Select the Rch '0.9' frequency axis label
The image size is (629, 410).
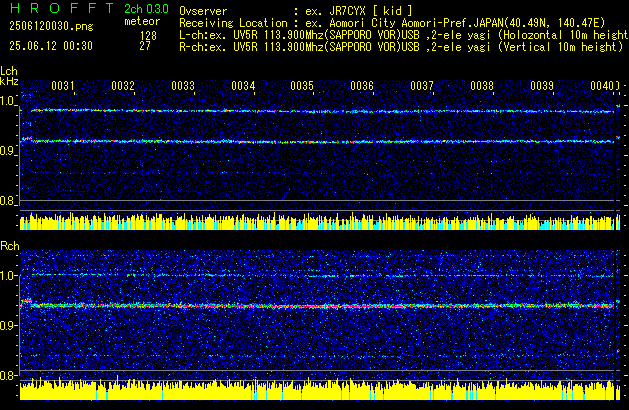click(x=8, y=325)
